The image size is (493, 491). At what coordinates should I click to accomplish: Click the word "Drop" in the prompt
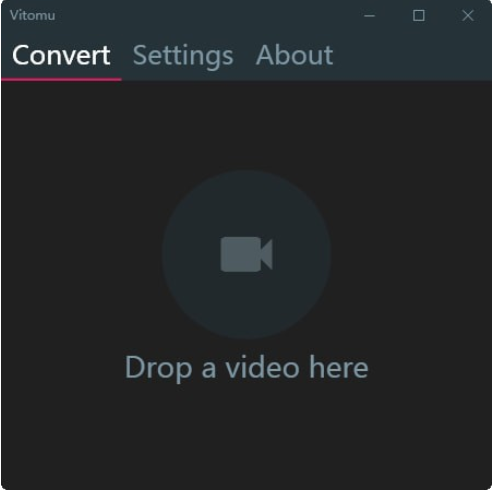159,368
